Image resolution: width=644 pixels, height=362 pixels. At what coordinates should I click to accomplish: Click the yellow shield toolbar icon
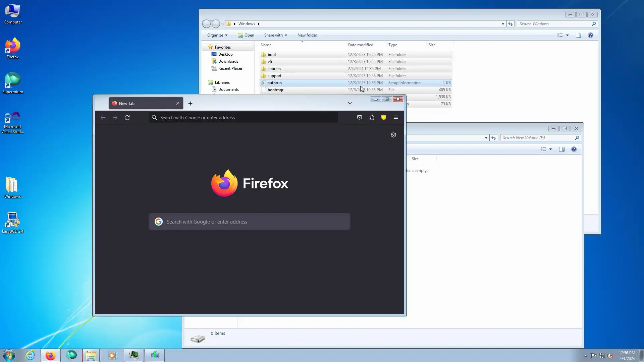(x=384, y=118)
